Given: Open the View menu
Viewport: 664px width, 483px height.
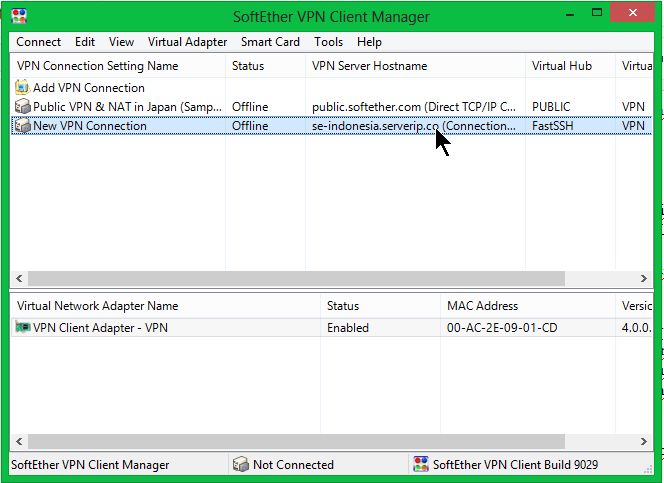Looking at the screenshot, I should pyautogui.click(x=121, y=42).
